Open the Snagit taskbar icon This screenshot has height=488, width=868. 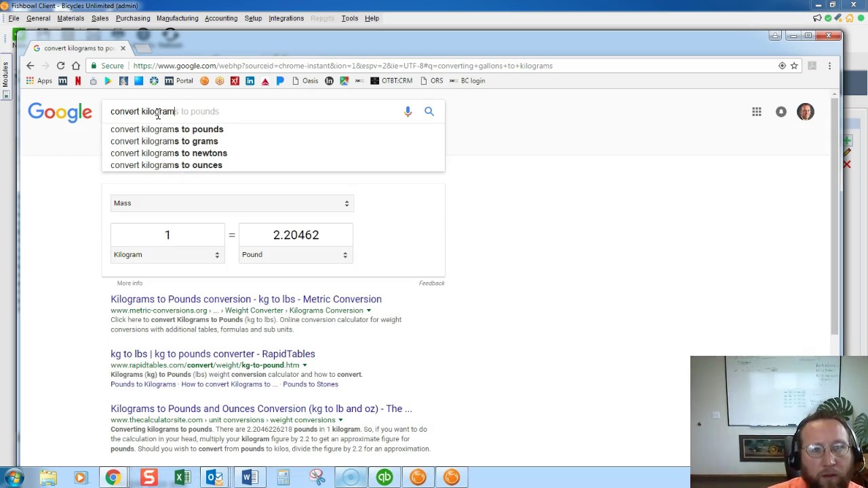pyautogui.click(x=149, y=477)
